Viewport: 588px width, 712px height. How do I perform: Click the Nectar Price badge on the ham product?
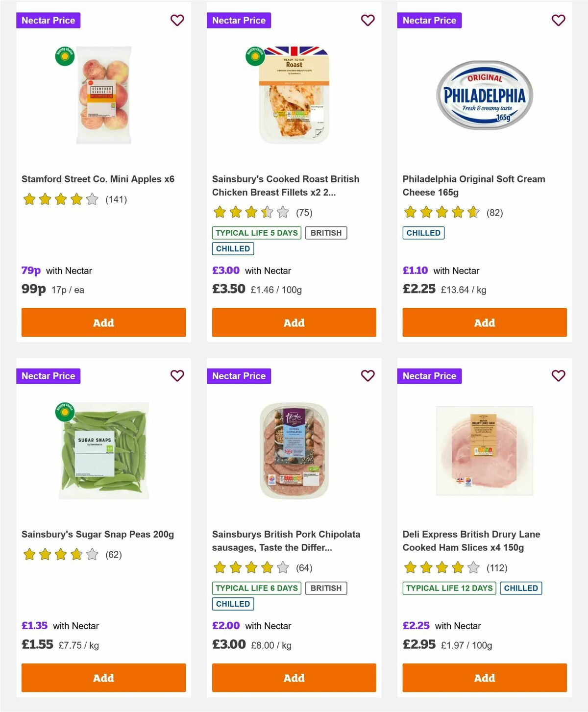pyautogui.click(x=429, y=376)
